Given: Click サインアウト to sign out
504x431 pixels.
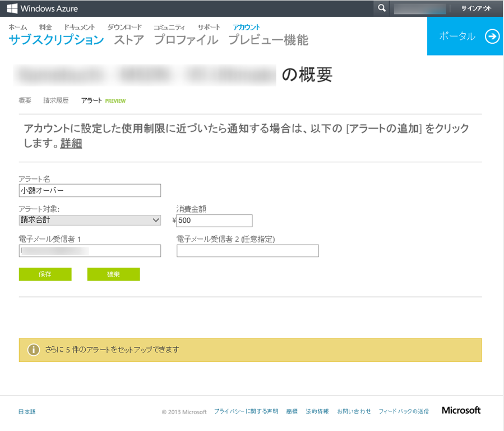Looking at the screenshot, I should tap(477, 8).
